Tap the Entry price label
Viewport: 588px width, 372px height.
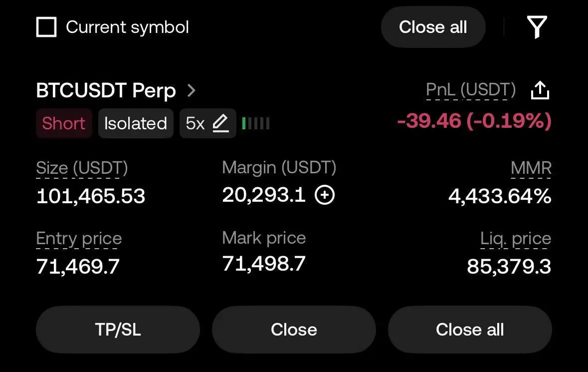(79, 239)
